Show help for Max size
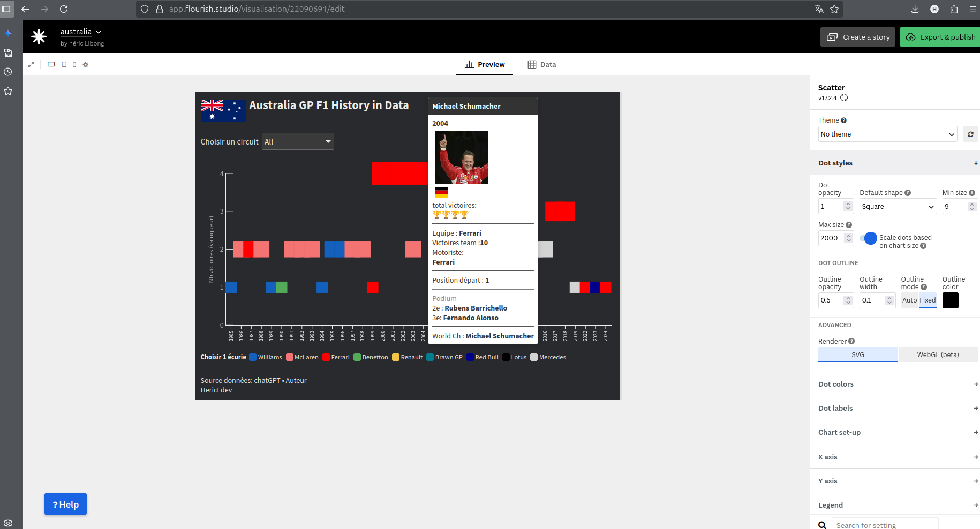Viewport: 980px width, 529px height. point(848,225)
